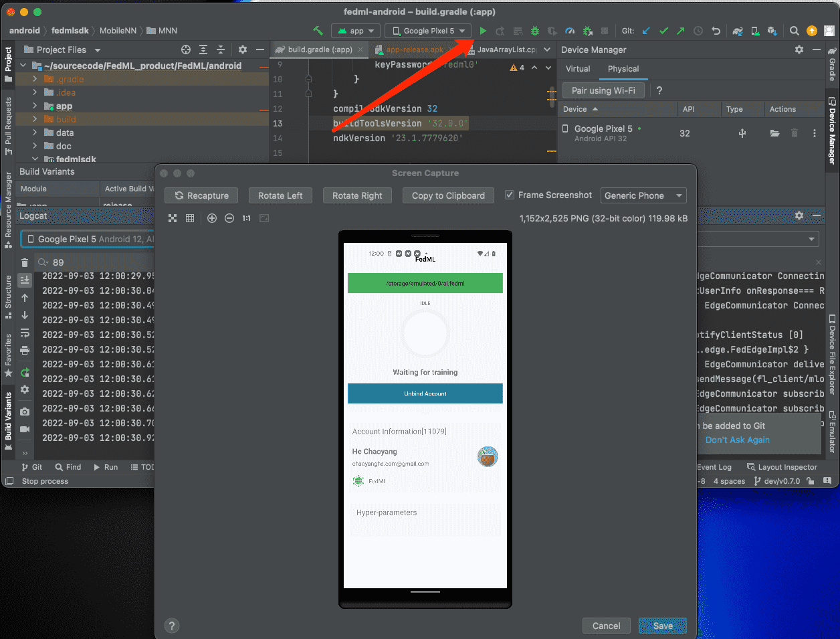Open Device Manager settings gear
The image size is (840, 639).
799,50
